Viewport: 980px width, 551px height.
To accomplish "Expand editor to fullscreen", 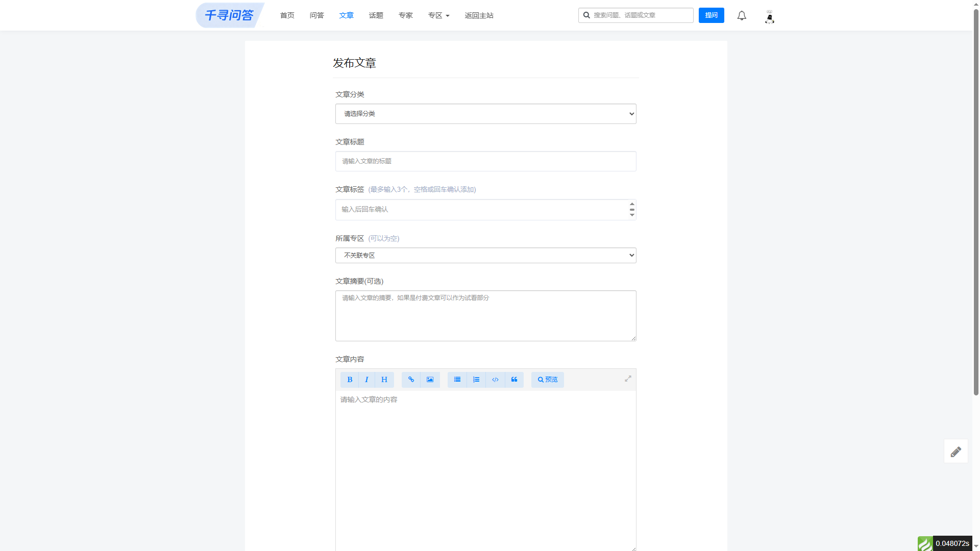I will coord(628,379).
